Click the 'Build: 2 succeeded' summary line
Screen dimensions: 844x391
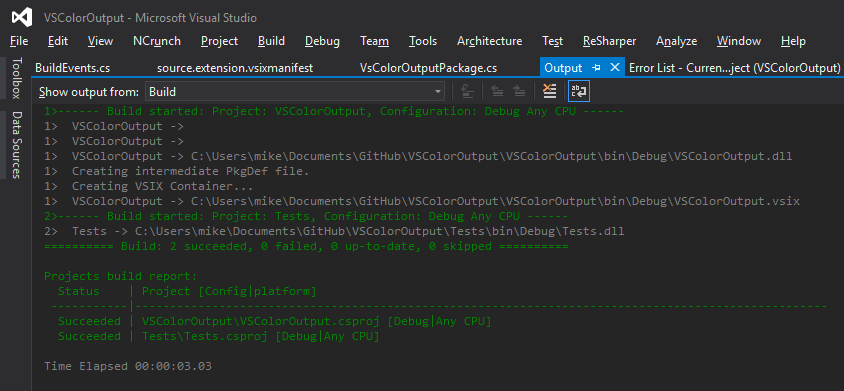point(306,247)
